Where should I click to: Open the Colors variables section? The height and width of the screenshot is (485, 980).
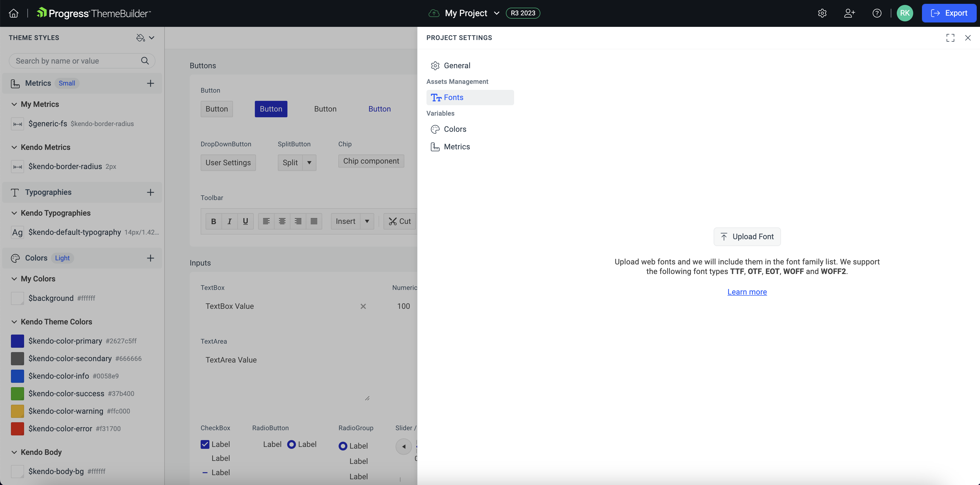tap(455, 129)
